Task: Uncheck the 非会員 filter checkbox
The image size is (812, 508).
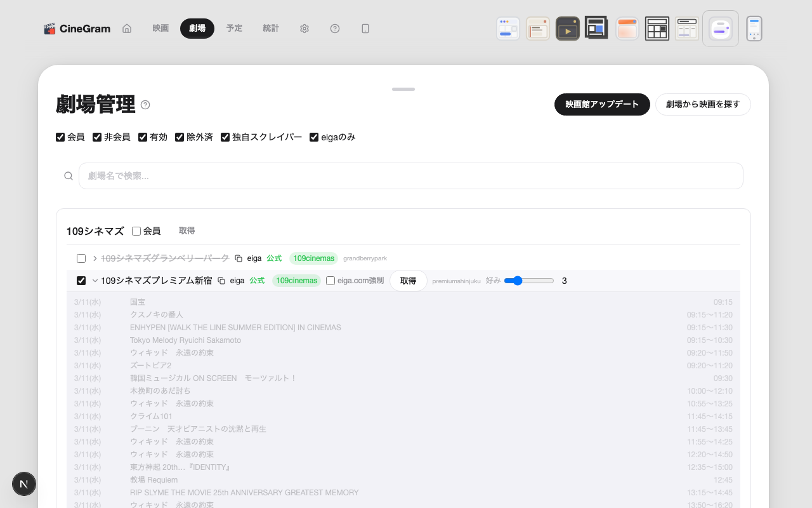Action: (x=97, y=137)
